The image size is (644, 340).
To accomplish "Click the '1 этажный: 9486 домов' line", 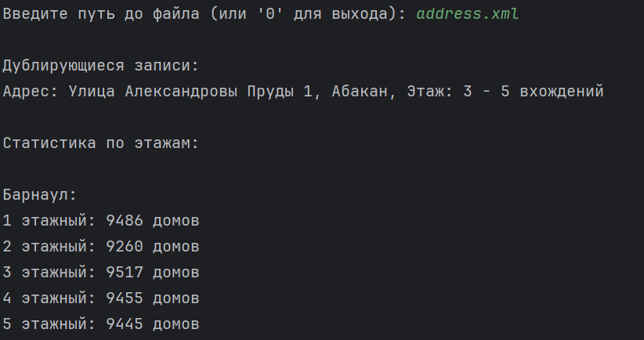I will tap(101, 220).
